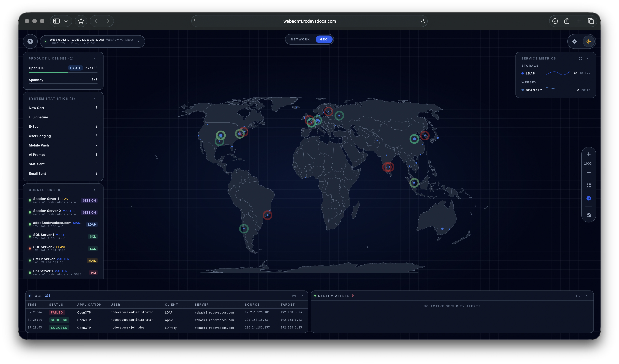This screenshot has height=364, width=619.
Task: Expand Service Metrics to fullscreen
Action: point(580,58)
